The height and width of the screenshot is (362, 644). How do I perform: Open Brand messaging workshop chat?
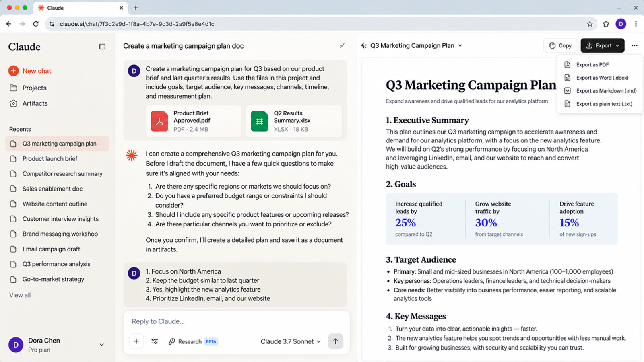[x=57, y=234]
